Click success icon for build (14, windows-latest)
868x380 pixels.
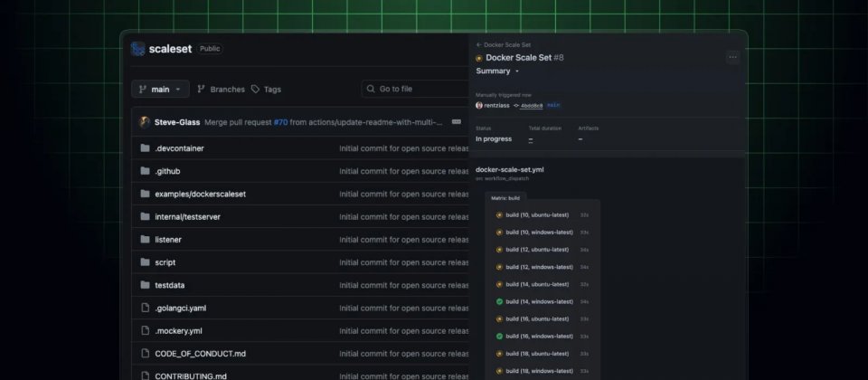[499, 301]
